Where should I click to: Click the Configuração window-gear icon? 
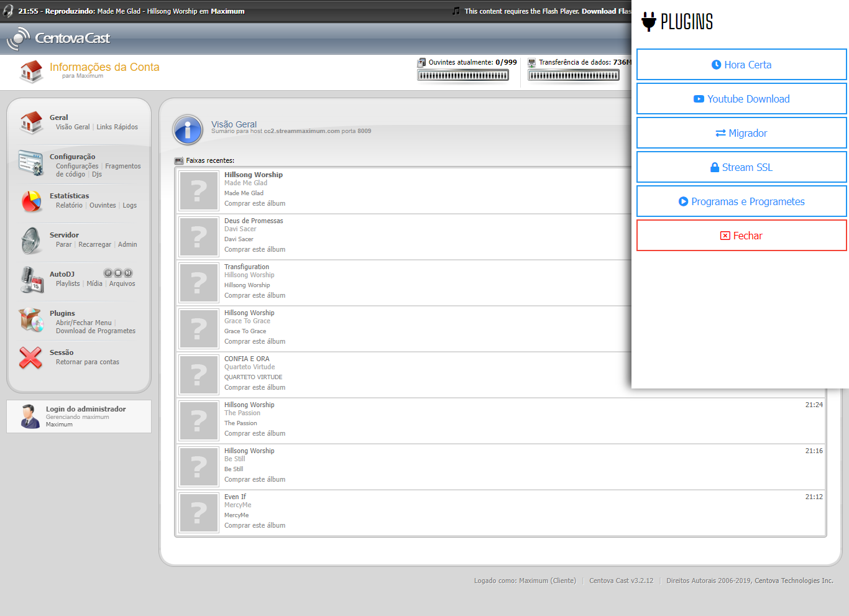[x=30, y=163]
